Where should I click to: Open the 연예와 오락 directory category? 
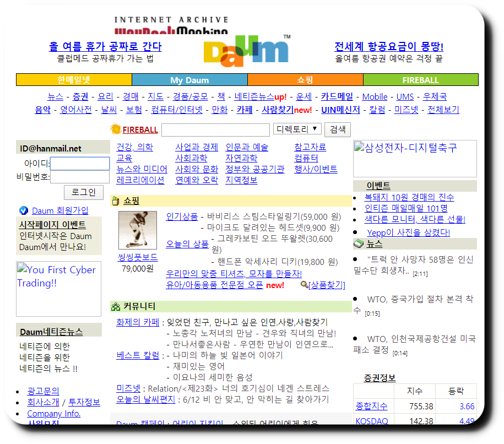click(197, 180)
